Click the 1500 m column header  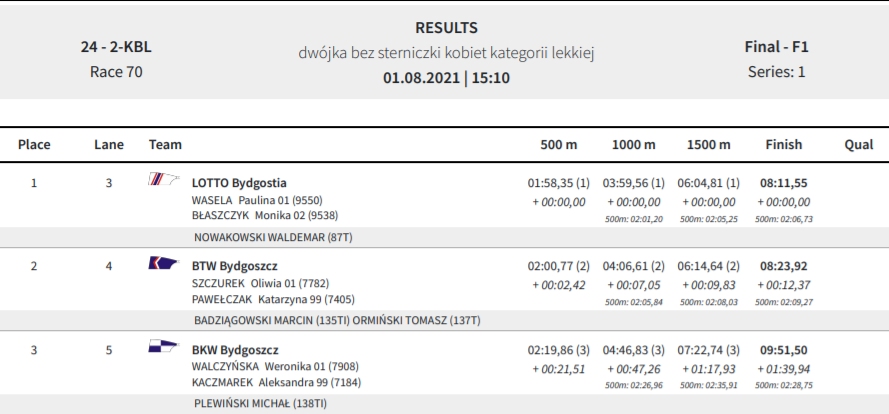709,145
